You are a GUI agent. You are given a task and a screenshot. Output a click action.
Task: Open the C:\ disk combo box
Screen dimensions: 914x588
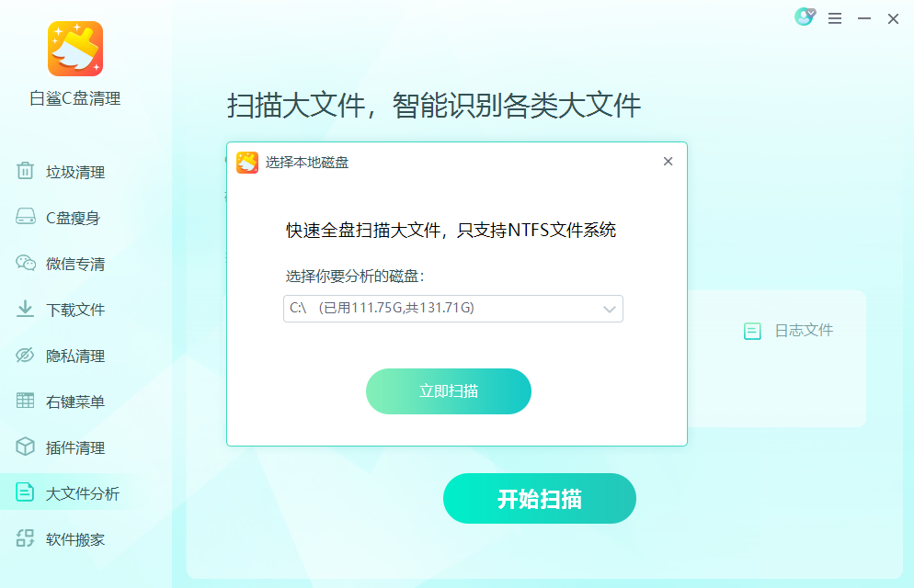453,309
